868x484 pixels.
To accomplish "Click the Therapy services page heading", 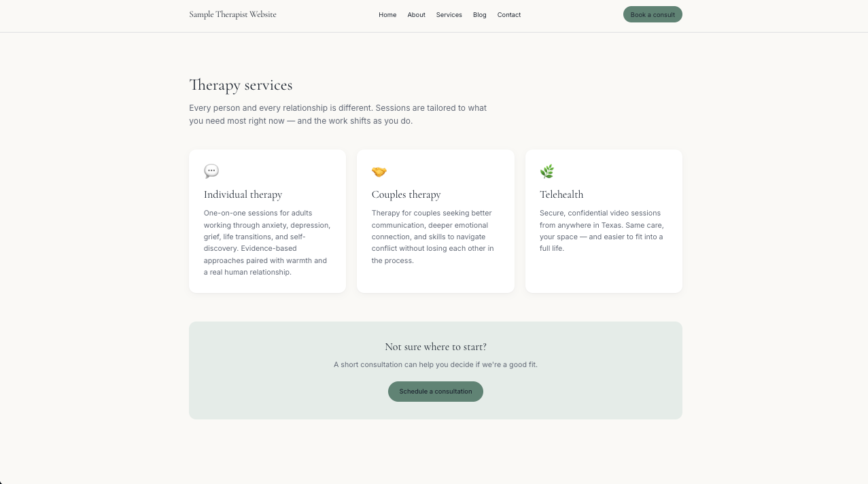I will pyautogui.click(x=241, y=85).
